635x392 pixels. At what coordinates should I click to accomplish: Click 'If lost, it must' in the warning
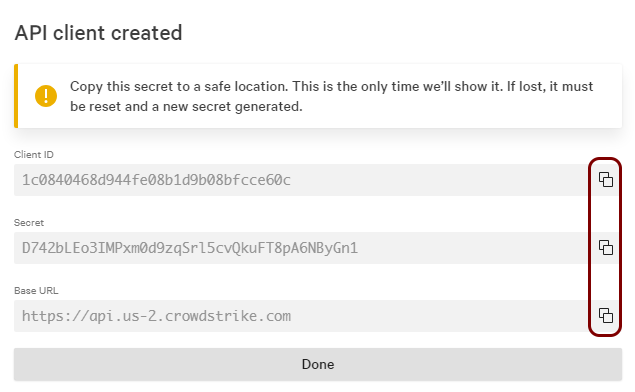tap(550, 86)
